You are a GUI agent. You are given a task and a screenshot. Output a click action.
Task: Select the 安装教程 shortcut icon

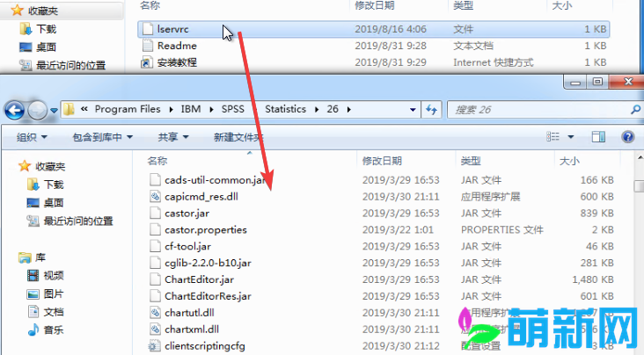[147, 62]
